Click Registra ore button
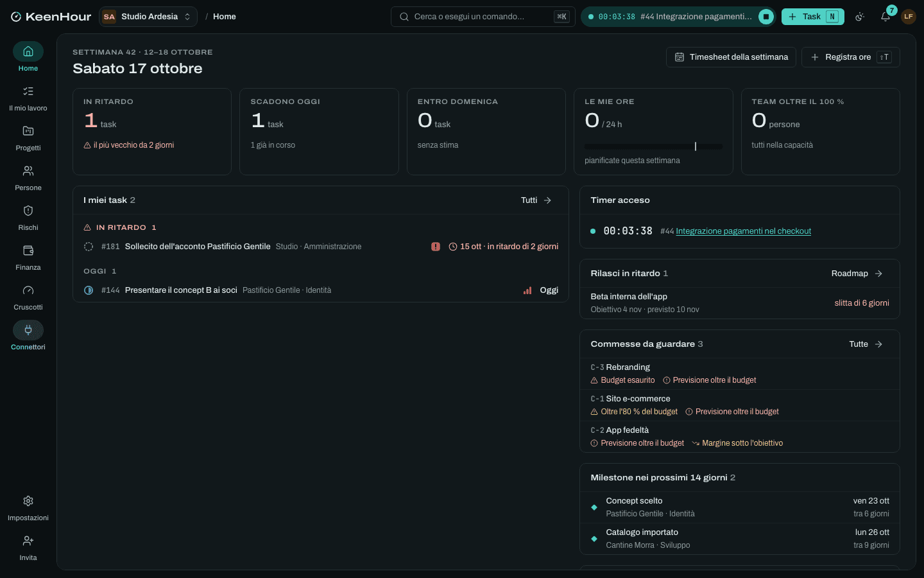This screenshot has width=924, height=578. (x=851, y=57)
